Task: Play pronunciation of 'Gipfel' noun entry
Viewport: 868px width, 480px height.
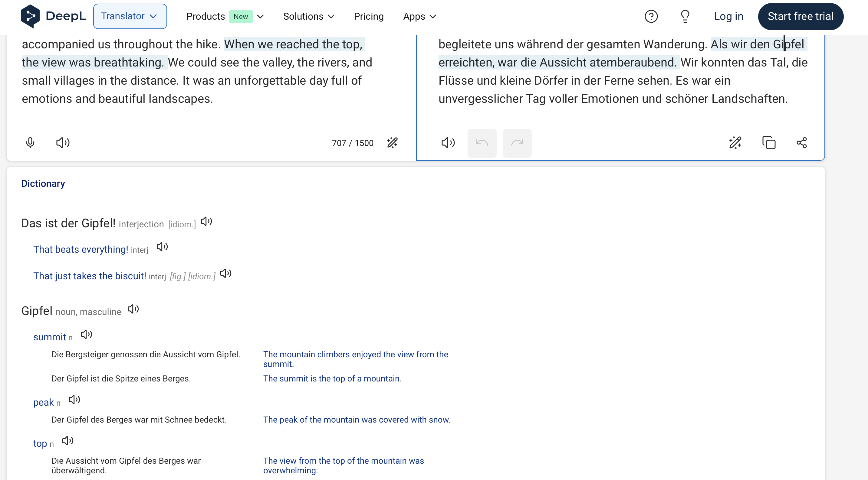Action: pos(133,309)
